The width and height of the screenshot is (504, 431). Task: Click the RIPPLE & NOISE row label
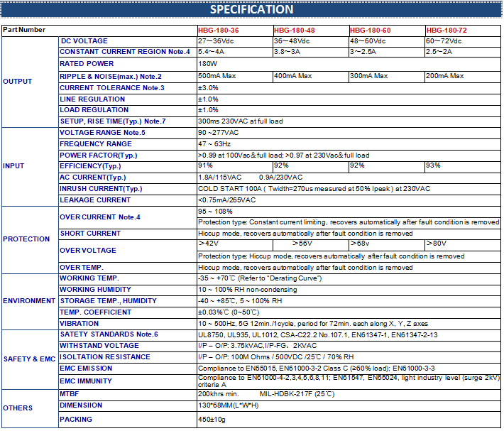[110, 76]
